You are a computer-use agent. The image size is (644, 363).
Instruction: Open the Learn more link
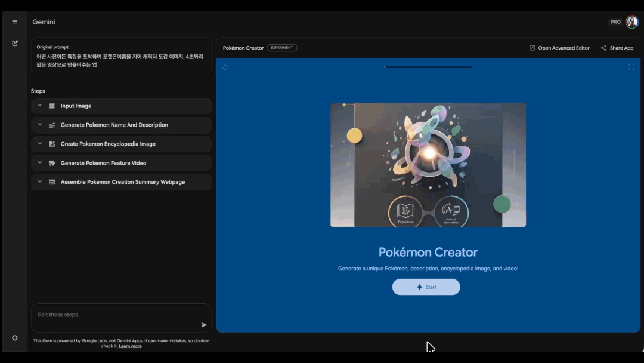point(130,346)
